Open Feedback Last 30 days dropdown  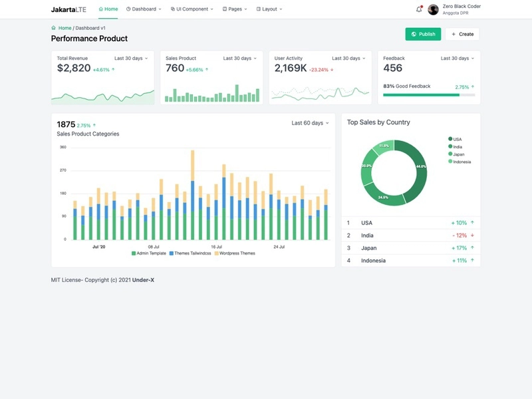pyautogui.click(x=458, y=59)
